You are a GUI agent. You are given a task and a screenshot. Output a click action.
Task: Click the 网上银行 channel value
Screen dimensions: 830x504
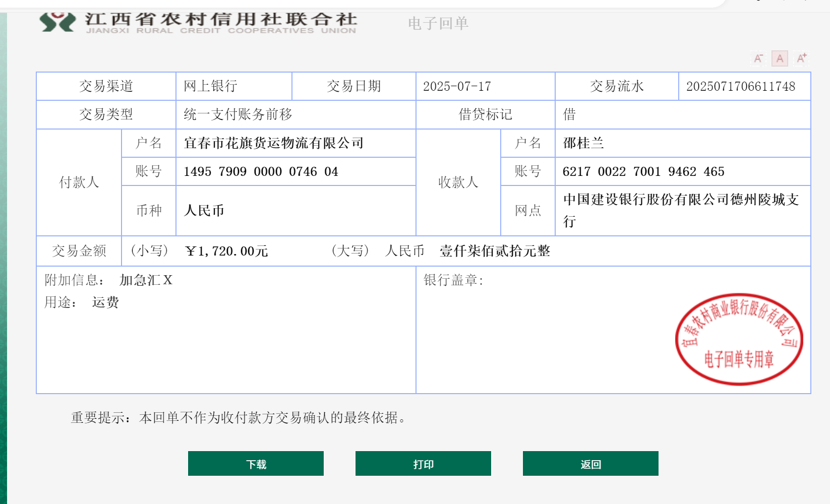pos(210,86)
